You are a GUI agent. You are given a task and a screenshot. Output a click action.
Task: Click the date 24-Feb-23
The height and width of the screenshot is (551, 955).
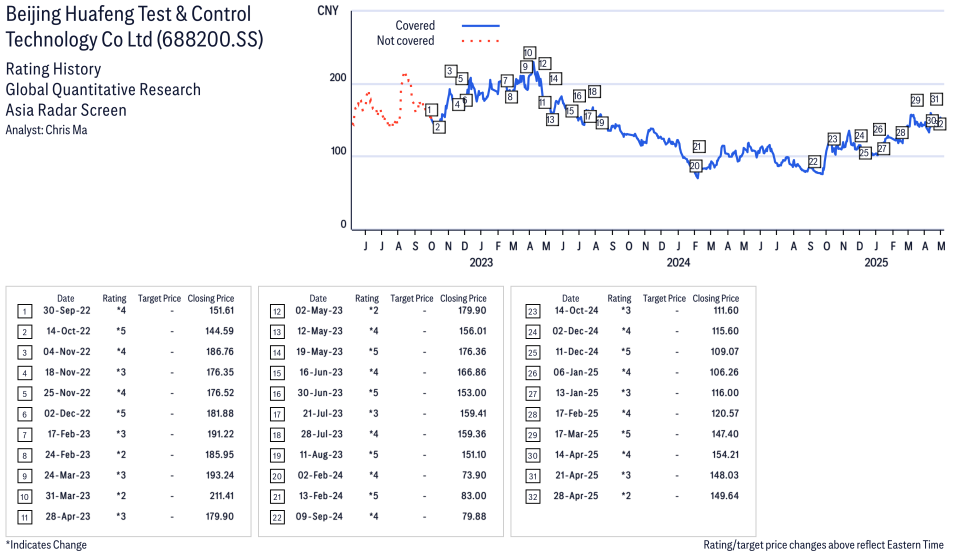click(x=68, y=455)
